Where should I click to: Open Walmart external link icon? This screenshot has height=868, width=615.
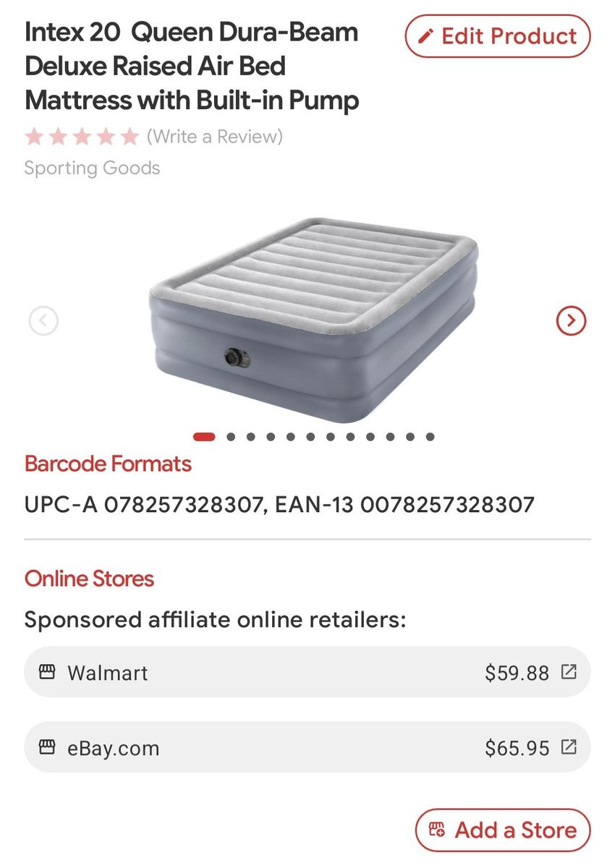coord(569,672)
